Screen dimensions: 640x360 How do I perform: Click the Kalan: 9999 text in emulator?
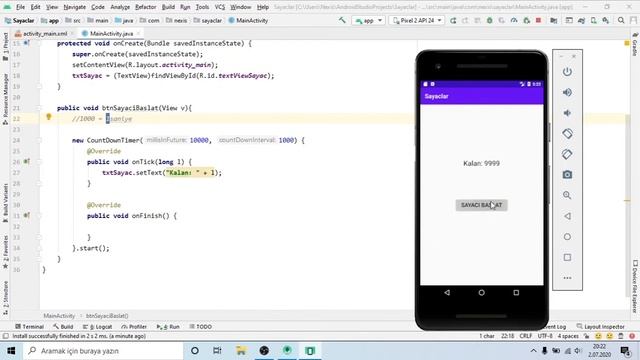pyautogui.click(x=481, y=163)
